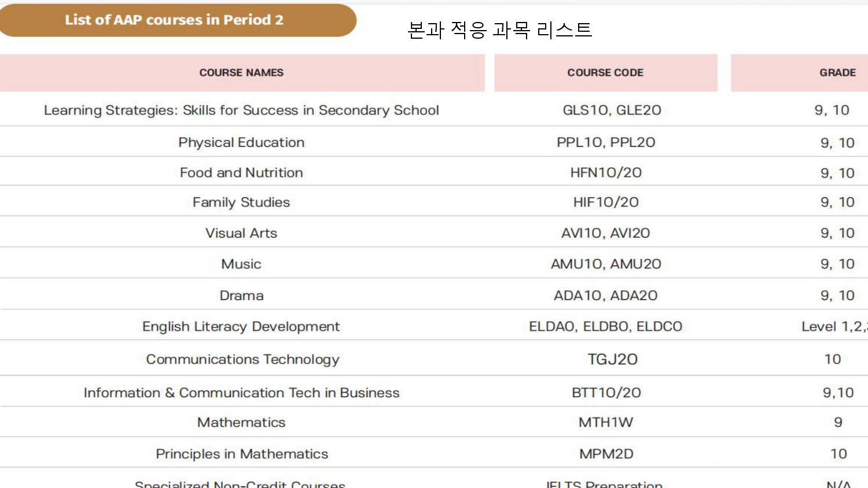Select Information & Communication Tech in Business
Screen dimensions: 868x488
pos(241,393)
